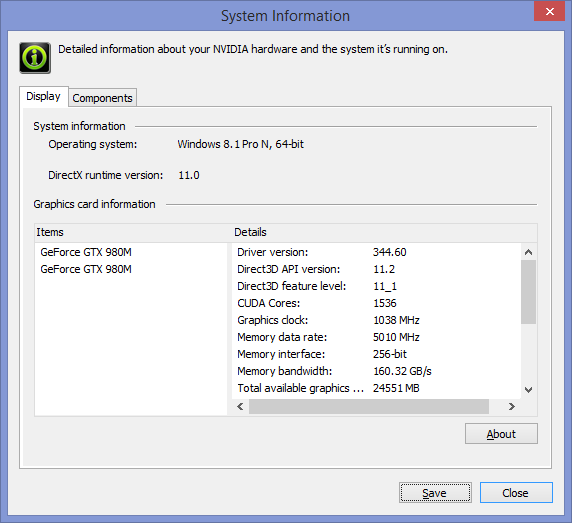
Task: Click the vertical scrollbar thumb in details
Action: pos(528,292)
